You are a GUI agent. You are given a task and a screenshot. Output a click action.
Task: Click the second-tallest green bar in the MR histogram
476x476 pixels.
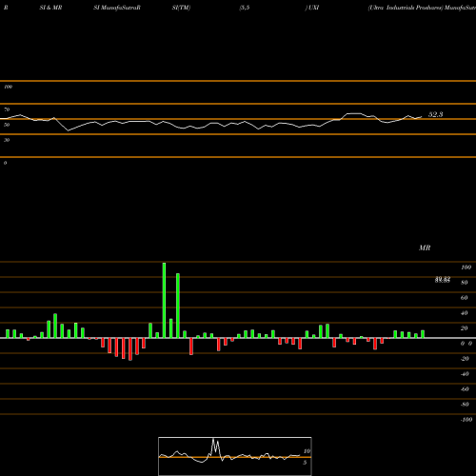click(178, 306)
